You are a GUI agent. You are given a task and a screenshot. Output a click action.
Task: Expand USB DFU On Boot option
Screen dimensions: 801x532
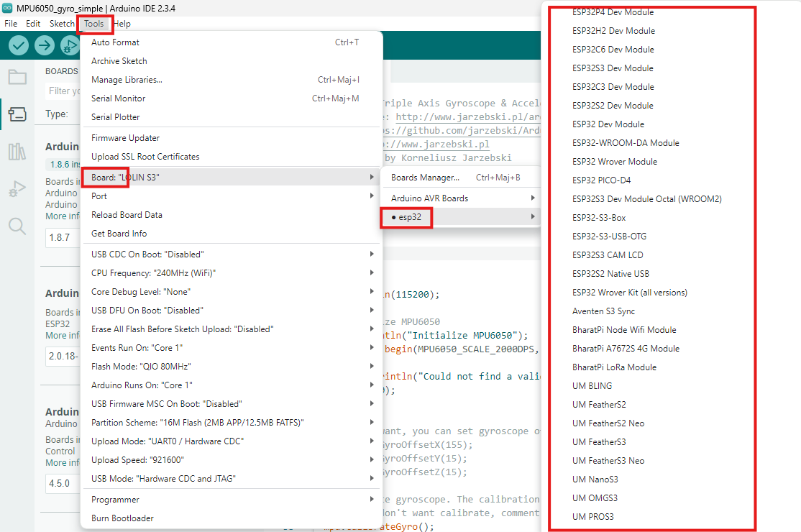click(x=232, y=311)
